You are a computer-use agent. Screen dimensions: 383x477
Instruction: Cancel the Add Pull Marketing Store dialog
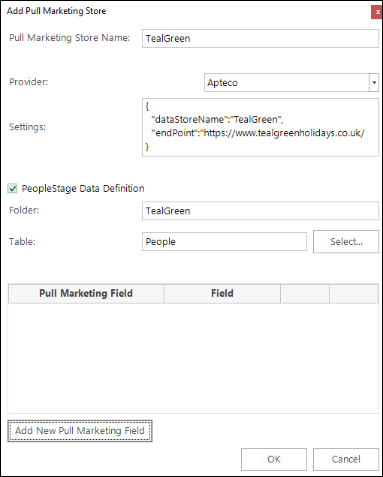(346, 459)
